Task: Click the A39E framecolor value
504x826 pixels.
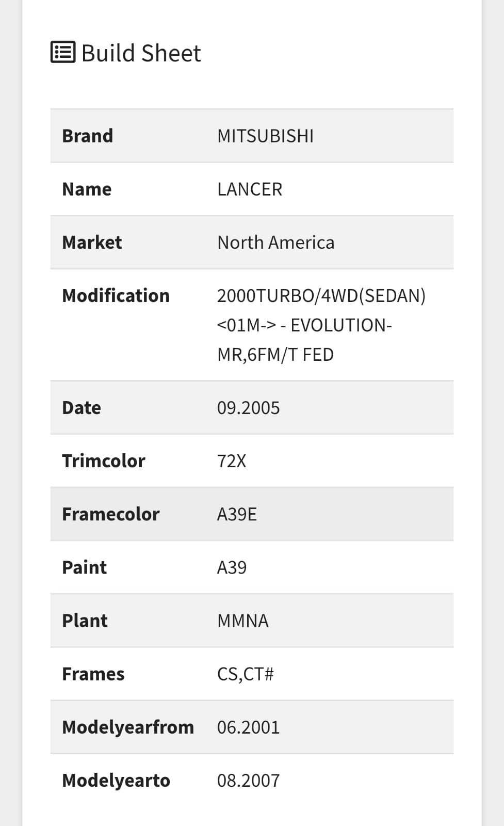Action: point(237,514)
